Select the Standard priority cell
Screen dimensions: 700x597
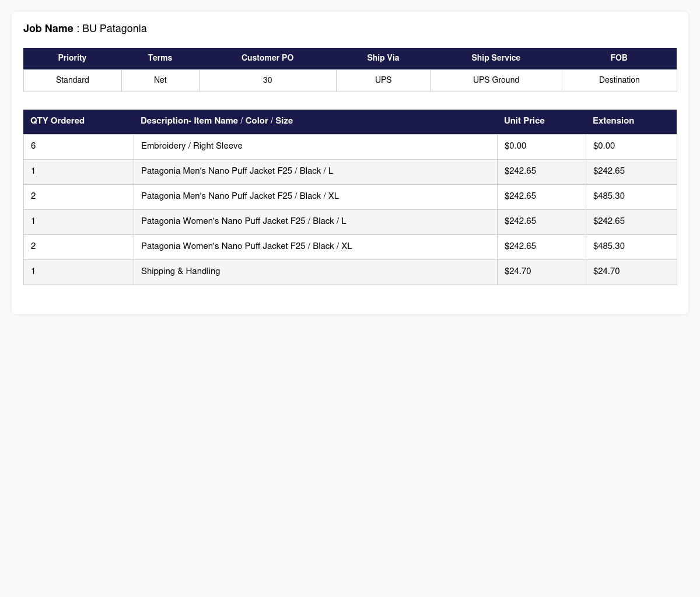pyautogui.click(x=72, y=80)
